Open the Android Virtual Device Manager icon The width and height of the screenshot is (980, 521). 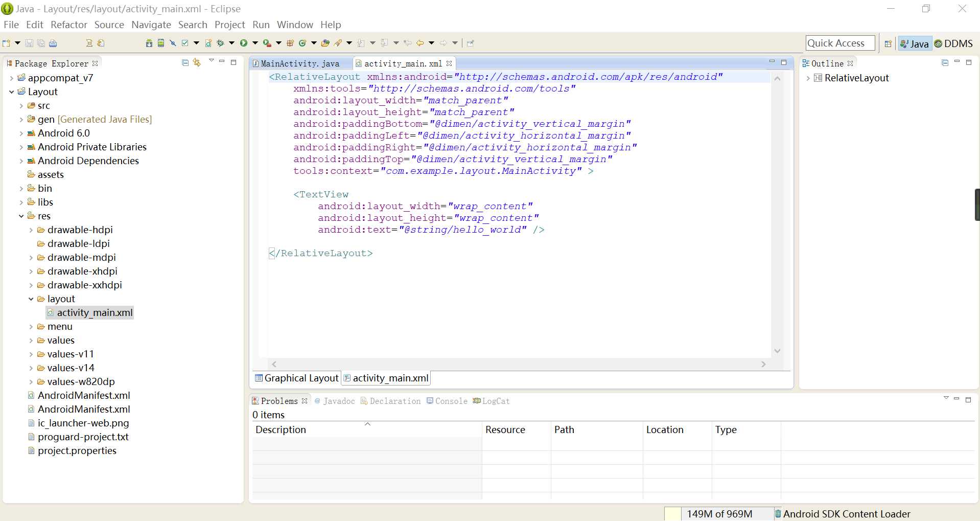161,43
